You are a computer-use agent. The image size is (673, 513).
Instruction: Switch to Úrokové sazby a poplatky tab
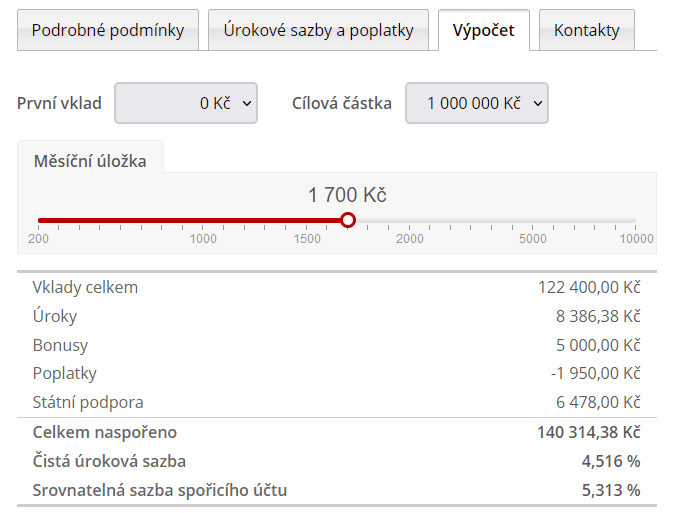318,30
